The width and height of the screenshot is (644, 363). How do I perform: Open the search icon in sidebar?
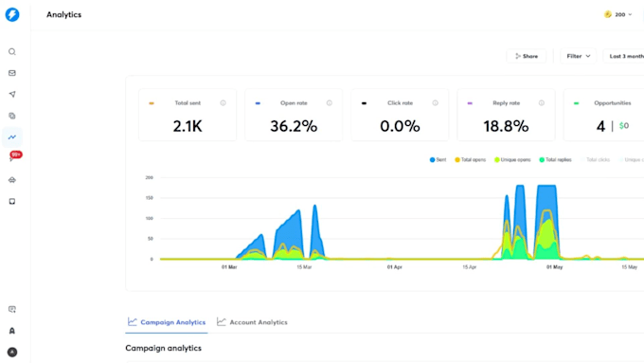click(x=12, y=52)
